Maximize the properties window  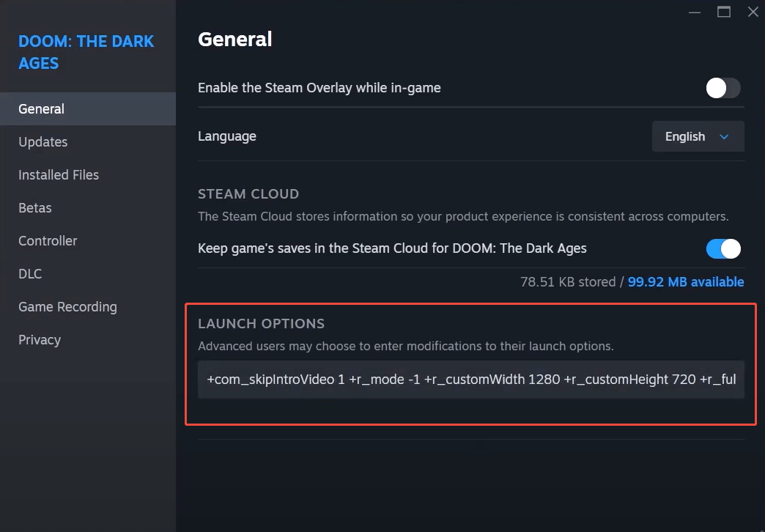coord(724,12)
